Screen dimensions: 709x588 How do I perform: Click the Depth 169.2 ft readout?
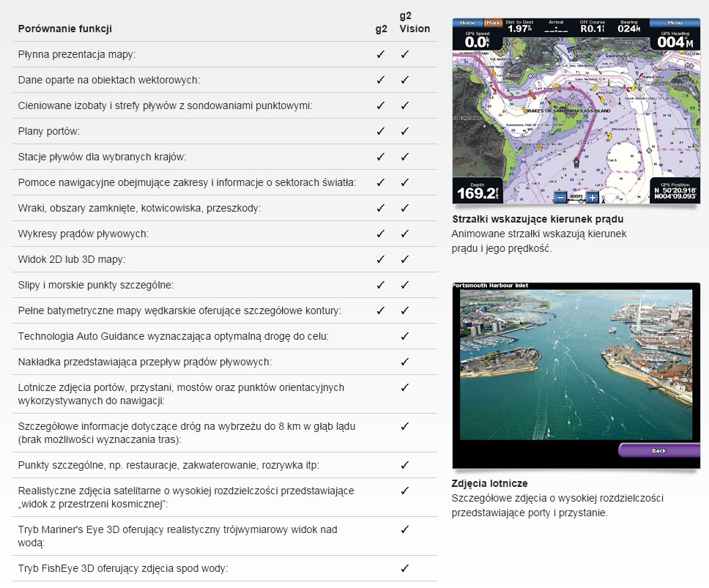(477, 190)
